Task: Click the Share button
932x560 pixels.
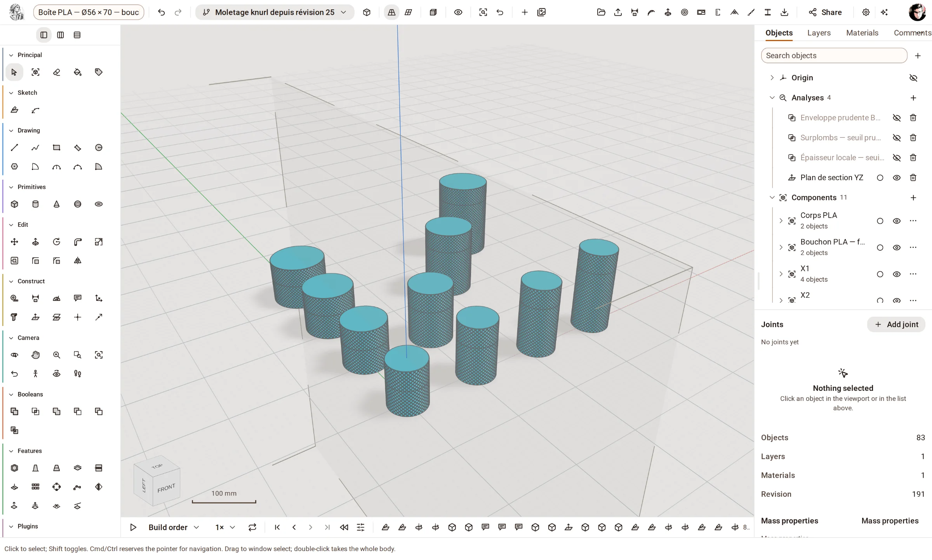Action: 825,12
